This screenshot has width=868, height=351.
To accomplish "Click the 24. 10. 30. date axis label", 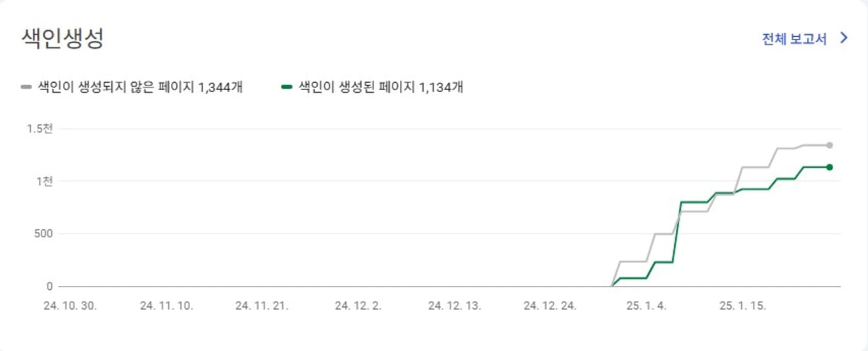I will click(71, 306).
